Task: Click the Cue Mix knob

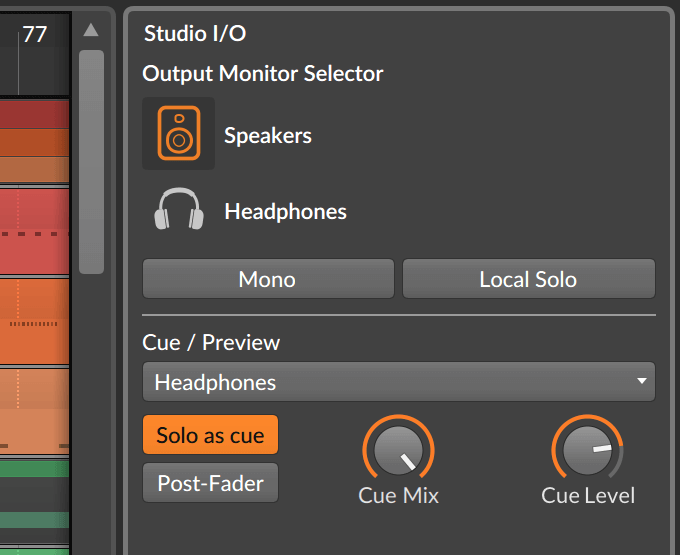Action: tap(398, 449)
